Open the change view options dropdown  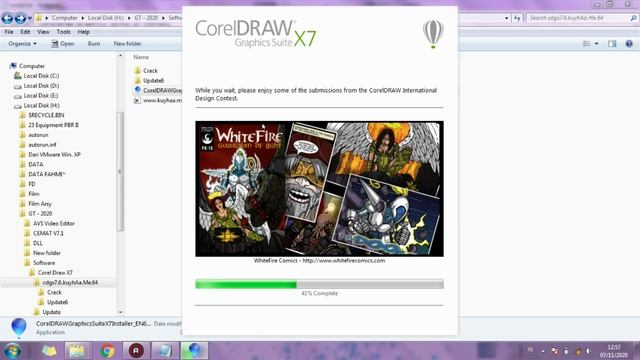[x=596, y=44]
